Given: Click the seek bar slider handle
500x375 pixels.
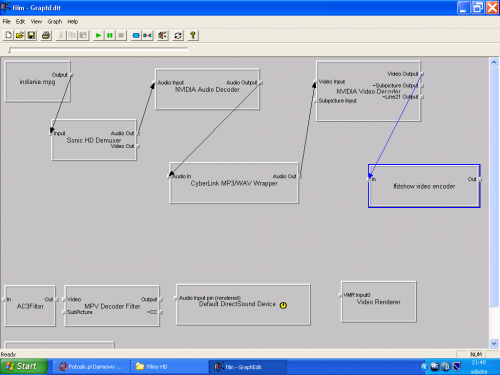Looking at the screenshot, I should tap(10, 50).
